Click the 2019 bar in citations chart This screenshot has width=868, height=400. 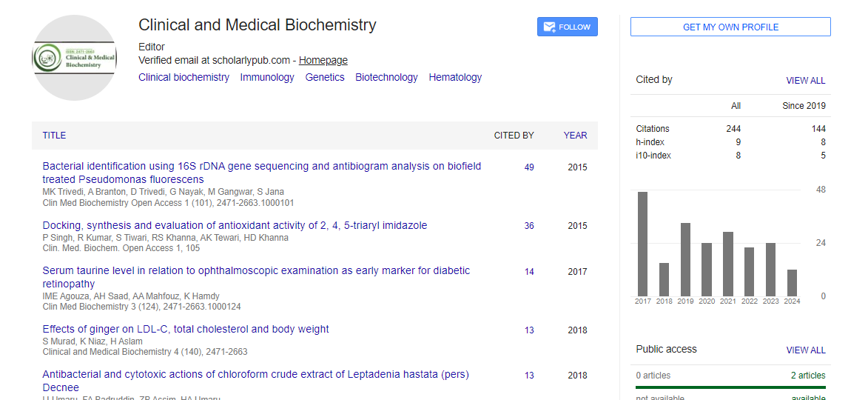pos(685,259)
